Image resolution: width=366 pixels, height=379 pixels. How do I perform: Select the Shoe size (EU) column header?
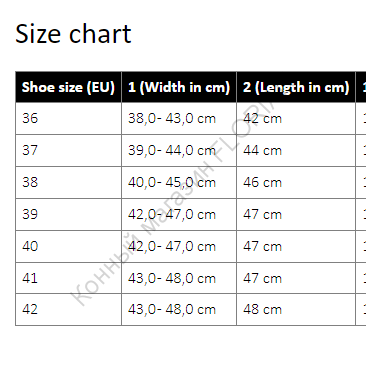point(68,87)
